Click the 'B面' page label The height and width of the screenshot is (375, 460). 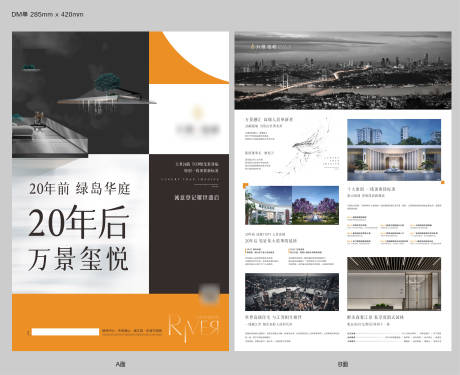pyautogui.click(x=343, y=364)
